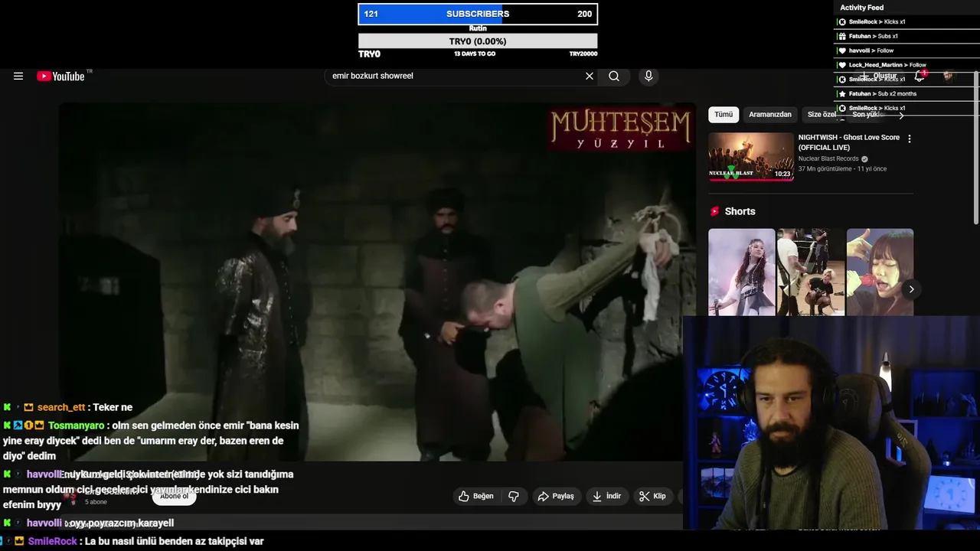980x551 pixels.
Task: Dislike the video with thumbs-down icon
Action: coord(514,496)
